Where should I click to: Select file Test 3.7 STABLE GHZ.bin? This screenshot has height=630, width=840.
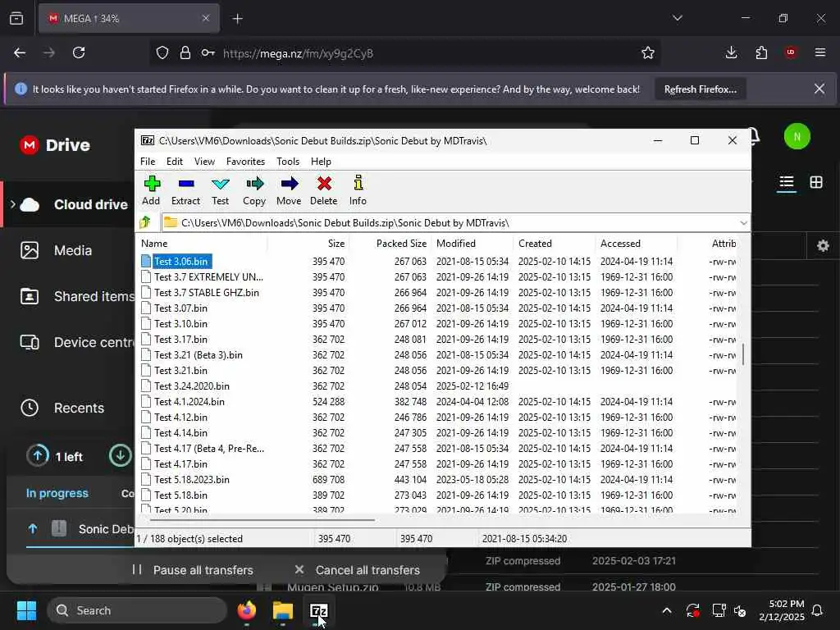point(206,293)
